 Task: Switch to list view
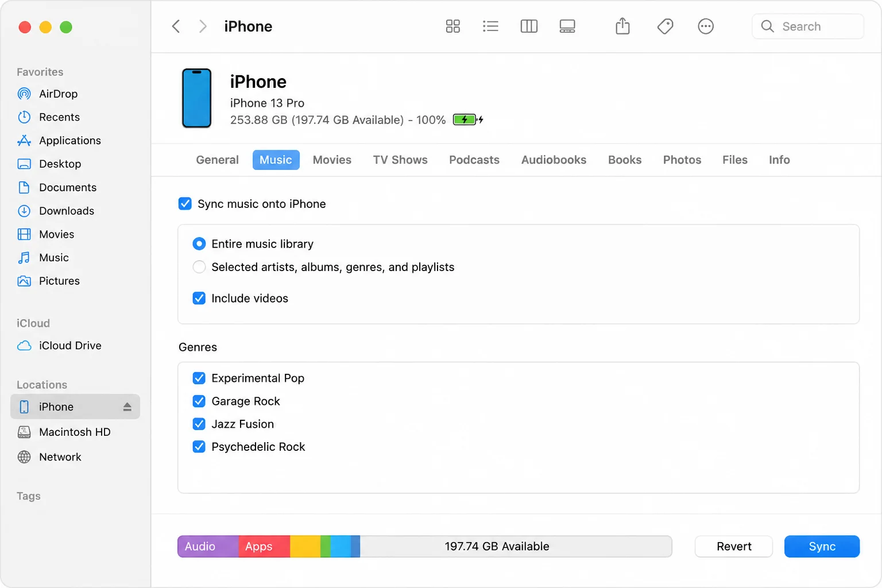[490, 26]
